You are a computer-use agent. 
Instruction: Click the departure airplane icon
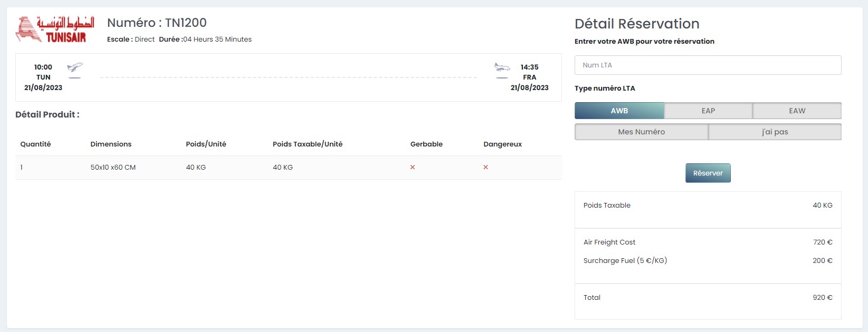pos(75,69)
